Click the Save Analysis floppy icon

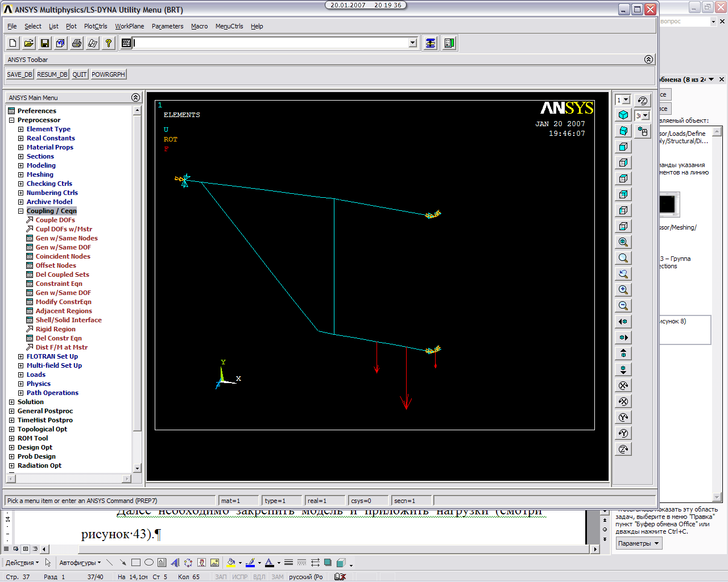(45, 43)
